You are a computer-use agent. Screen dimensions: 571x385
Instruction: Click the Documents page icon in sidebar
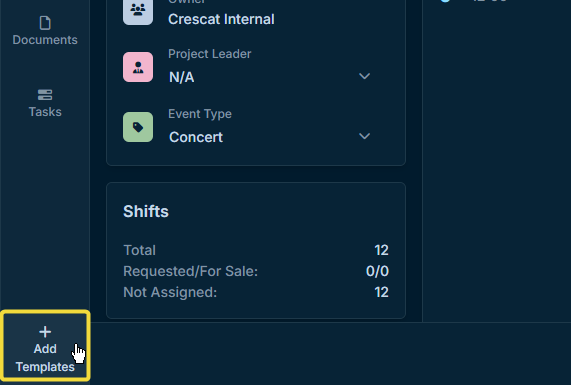coord(45,23)
